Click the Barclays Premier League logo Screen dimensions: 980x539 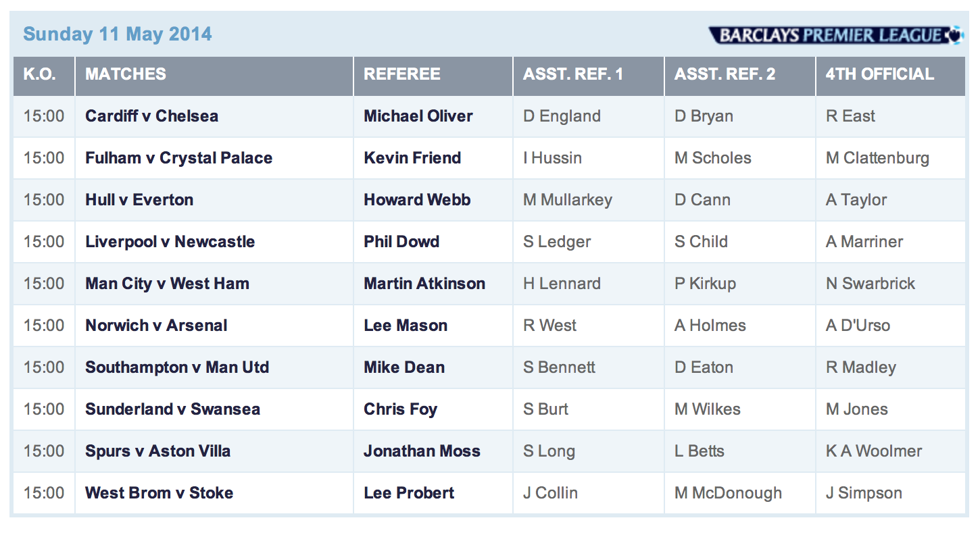835,35
